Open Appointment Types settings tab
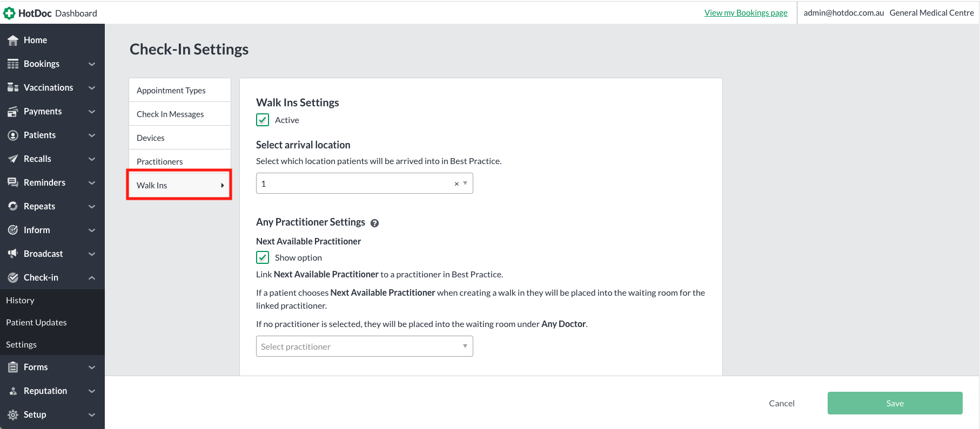The width and height of the screenshot is (980, 429). point(180,90)
